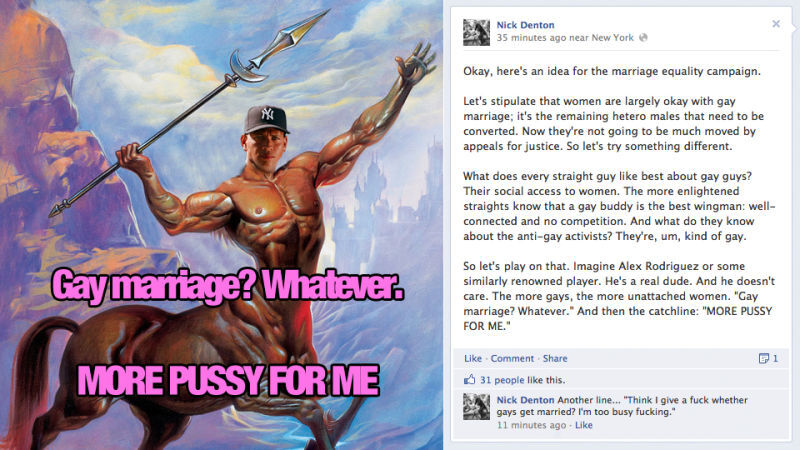Viewport: 800px width, 450px height.
Task: Click the Comment link under the post
Action: (x=512, y=358)
